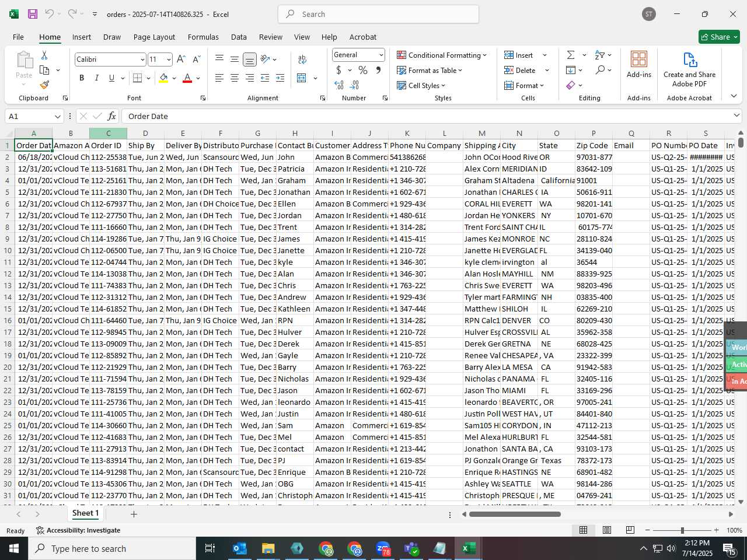Toggle Align Left horizontal alignment
The height and width of the screenshot is (560, 747).
(x=219, y=78)
